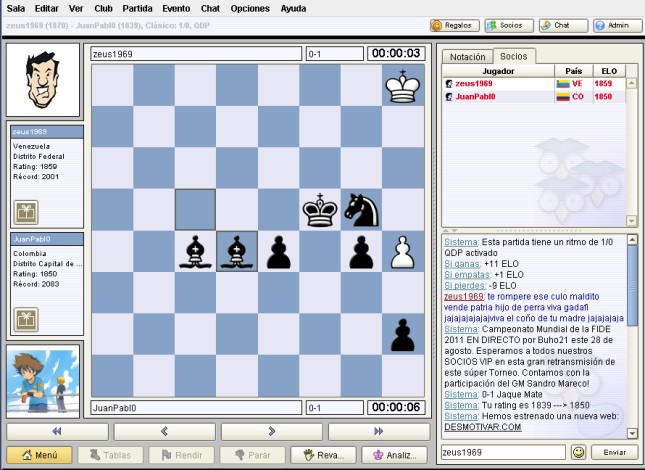
Task: Sort player list by ELO column
Action: coord(605,71)
